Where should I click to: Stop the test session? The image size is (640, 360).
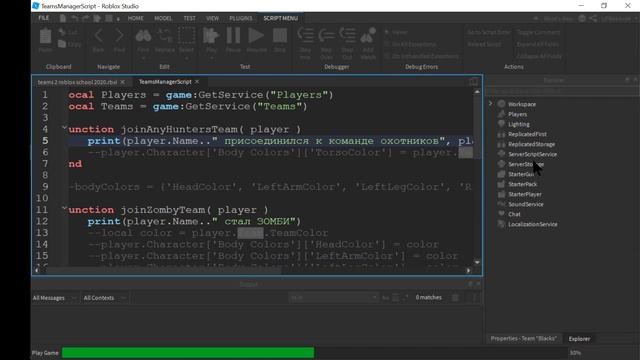coord(280,36)
